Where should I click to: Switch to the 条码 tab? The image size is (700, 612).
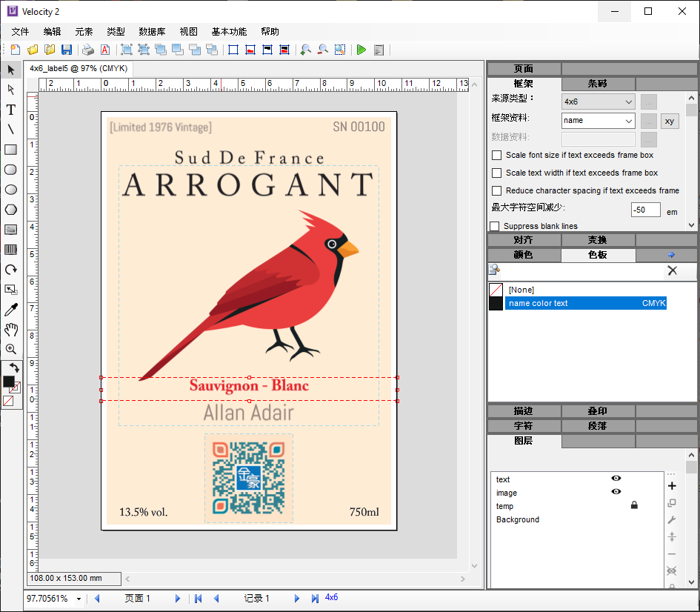[x=598, y=84]
